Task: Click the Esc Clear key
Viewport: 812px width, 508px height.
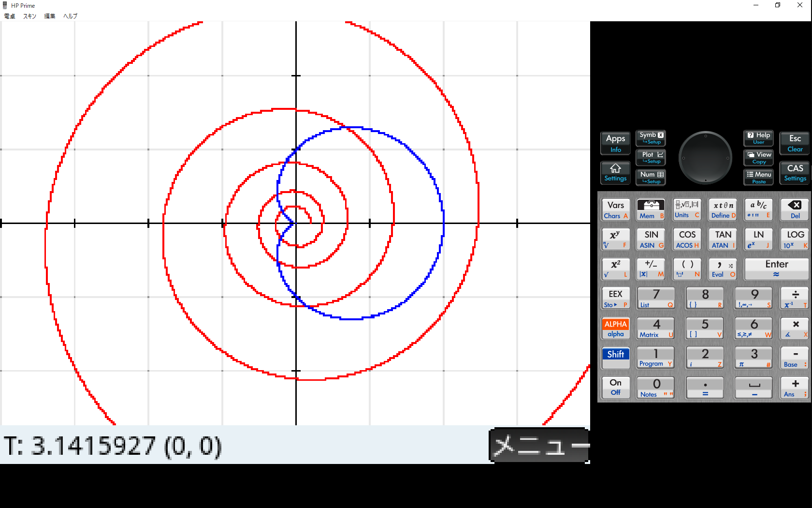Action: tap(795, 143)
